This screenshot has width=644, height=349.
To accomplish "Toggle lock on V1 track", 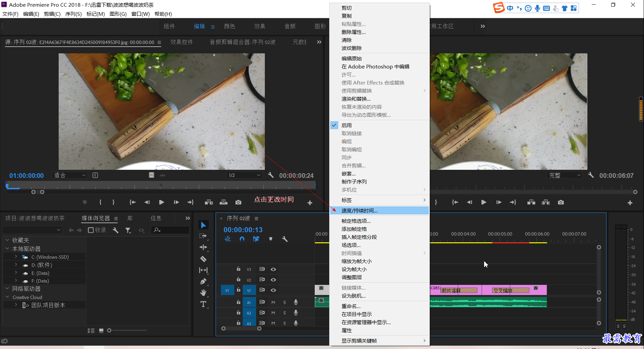I will pos(238,290).
